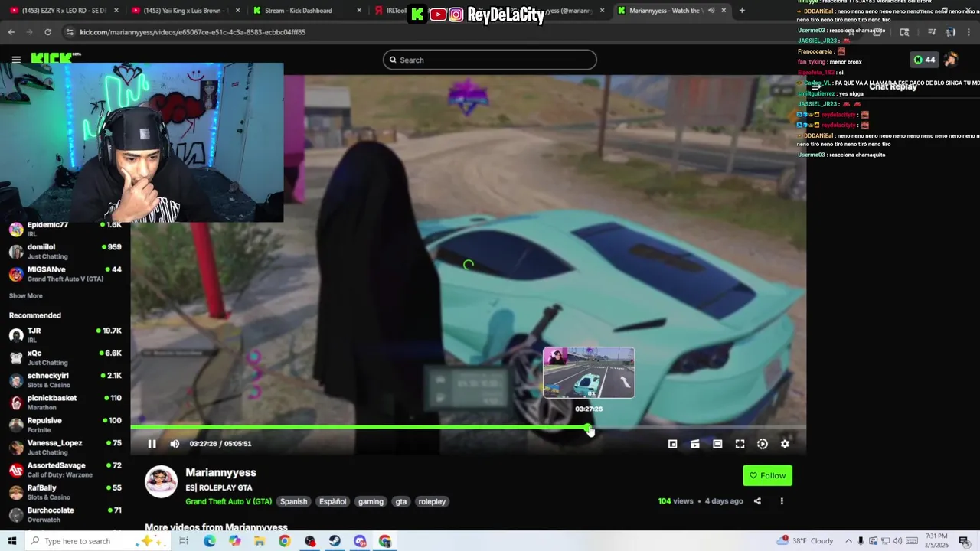Click the Windows taskbar search box
Screen dimensions: 980x551
pyautogui.click(x=98, y=541)
